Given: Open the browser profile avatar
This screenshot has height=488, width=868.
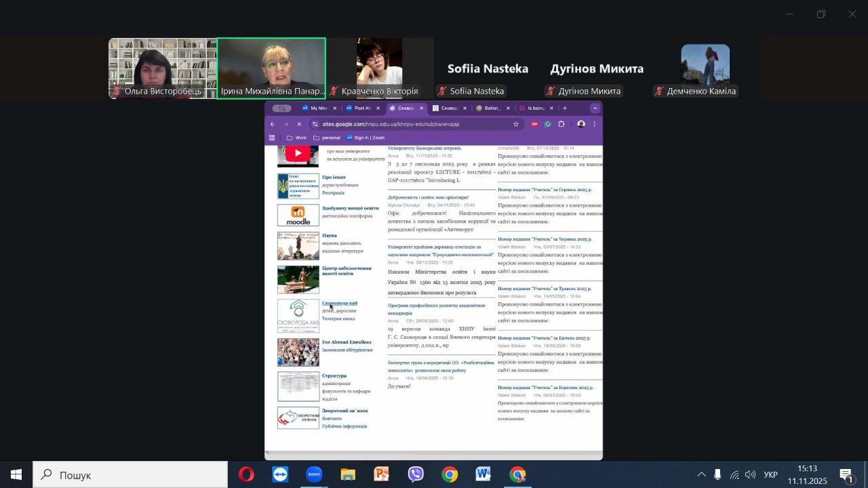Looking at the screenshot, I should [580, 124].
